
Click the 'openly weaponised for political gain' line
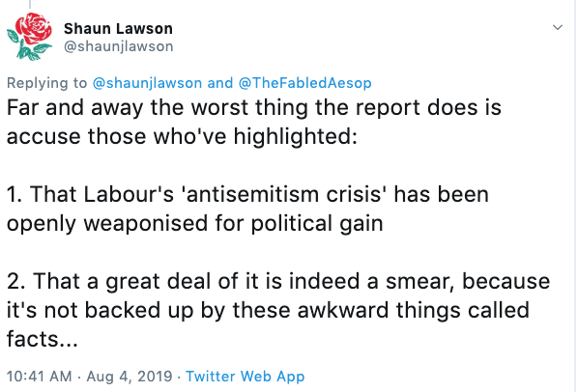pyautogui.click(x=194, y=223)
